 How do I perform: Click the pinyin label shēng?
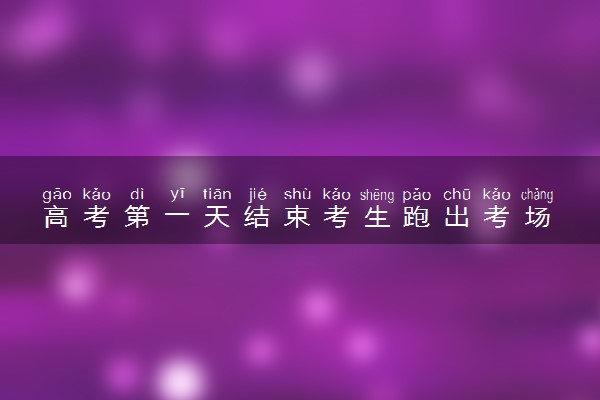point(377,195)
